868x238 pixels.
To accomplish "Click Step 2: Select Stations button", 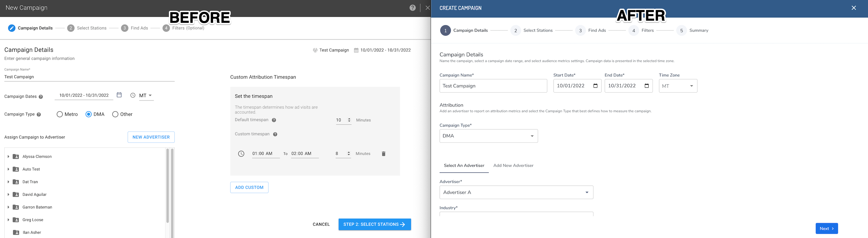I will coord(374,225).
